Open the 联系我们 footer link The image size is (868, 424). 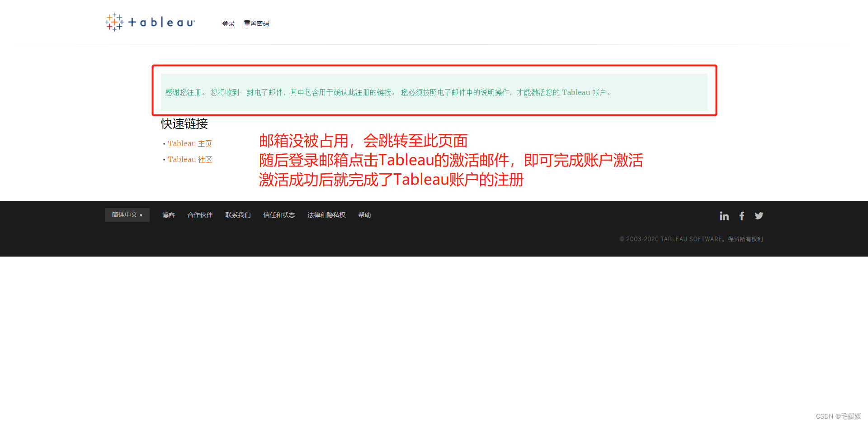pyautogui.click(x=238, y=215)
